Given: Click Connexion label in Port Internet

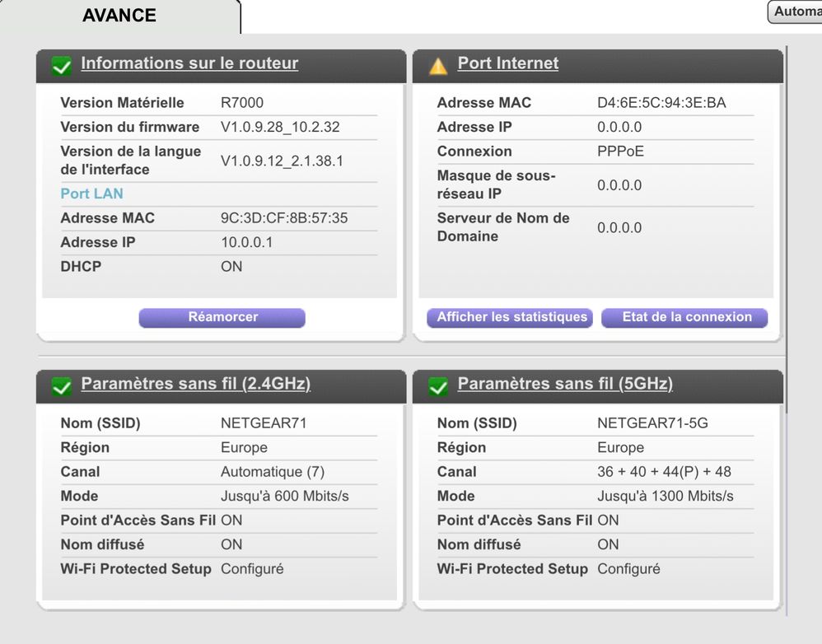Looking at the screenshot, I should 474,152.
